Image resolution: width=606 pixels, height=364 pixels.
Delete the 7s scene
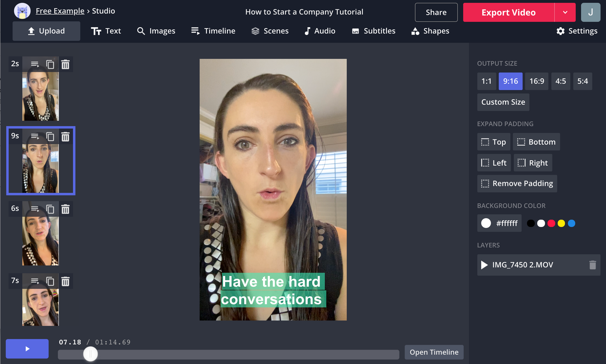pyautogui.click(x=65, y=282)
